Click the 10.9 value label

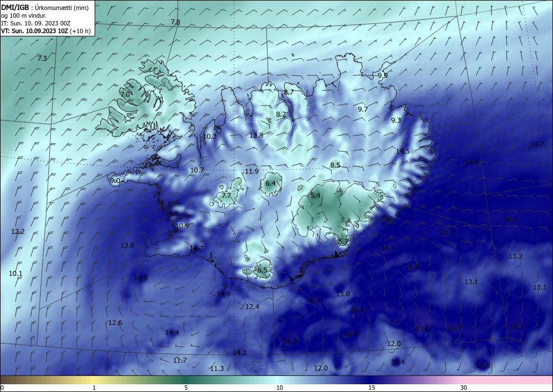pyautogui.click(x=182, y=226)
